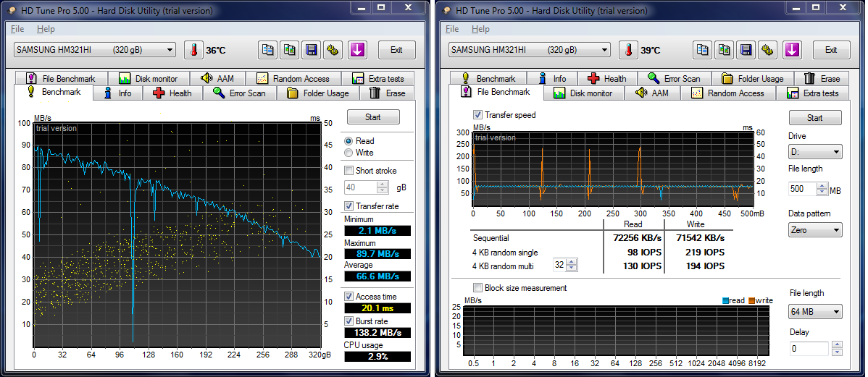Screen dimensions: 868x377
Task: Click the purple down-arrow icon in right window
Action: 792,50
